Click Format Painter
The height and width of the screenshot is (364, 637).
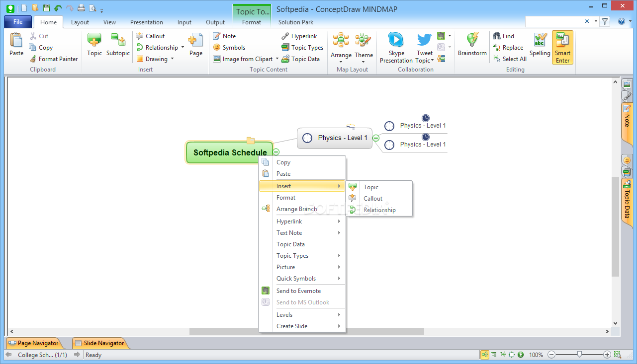(53, 59)
